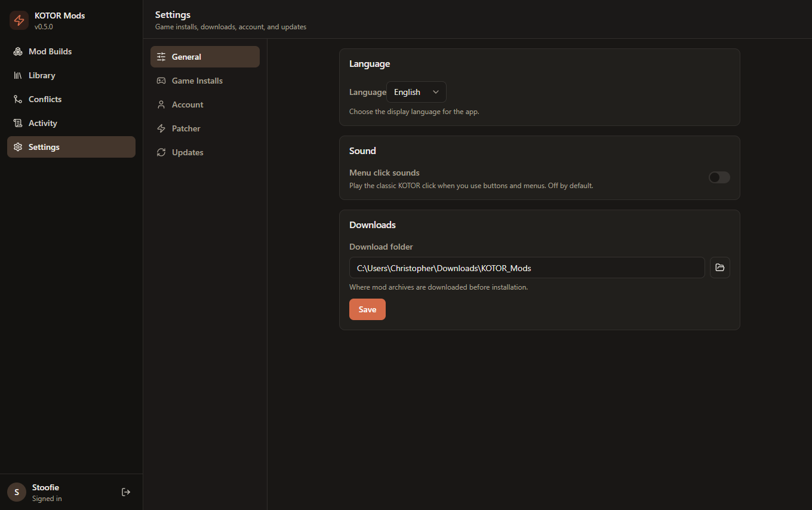This screenshot has width=812, height=510.
Task: Sign out using the logout icon
Action: [126, 492]
